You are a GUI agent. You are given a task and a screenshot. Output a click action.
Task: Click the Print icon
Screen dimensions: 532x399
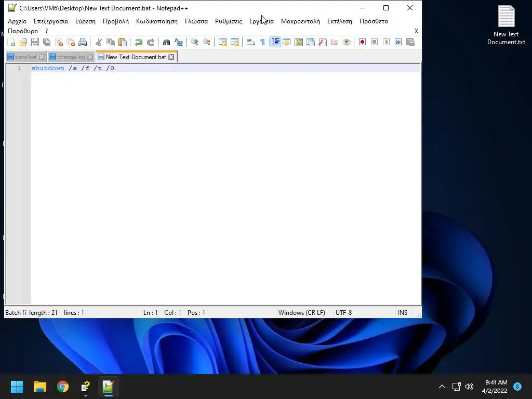[83, 42]
